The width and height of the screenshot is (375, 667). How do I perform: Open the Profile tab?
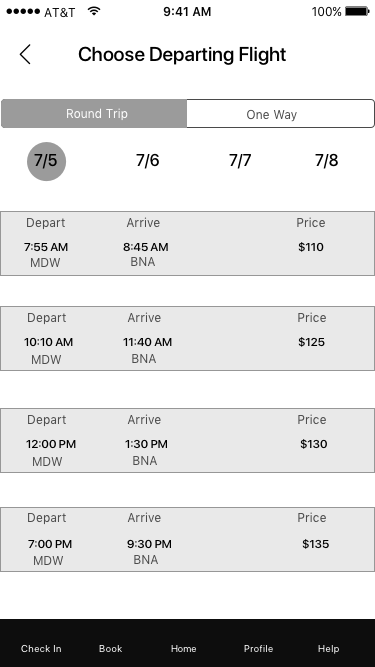click(259, 649)
